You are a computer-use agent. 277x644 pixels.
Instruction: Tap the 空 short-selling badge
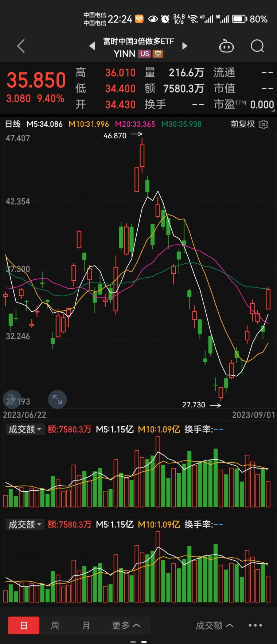157,54
